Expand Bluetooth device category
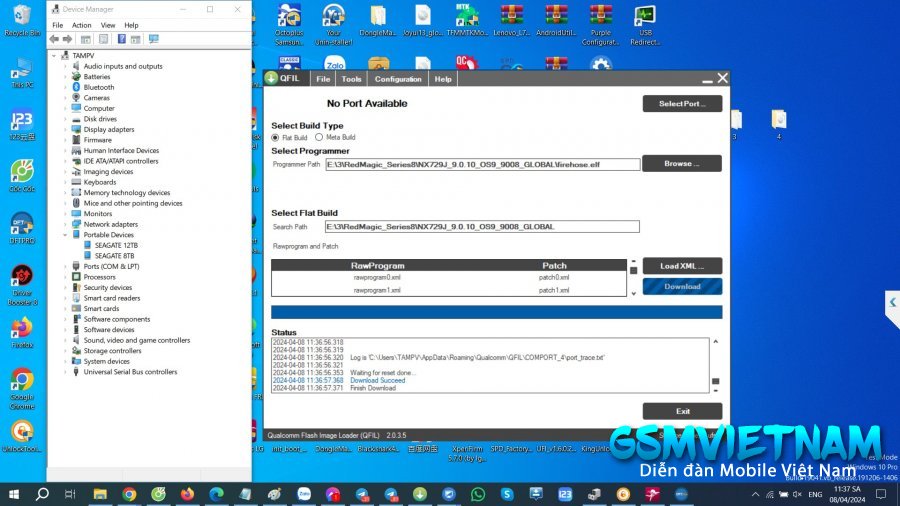 pyautogui.click(x=65, y=87)
